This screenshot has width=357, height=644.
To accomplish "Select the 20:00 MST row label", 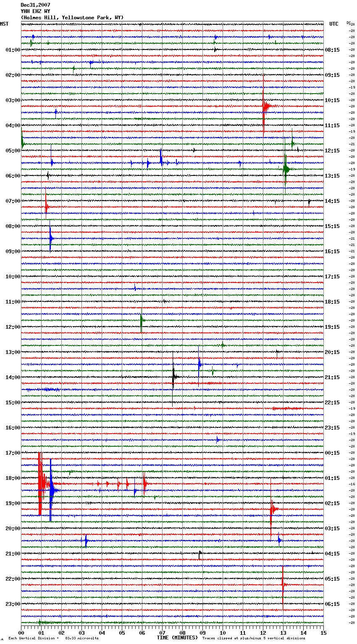I will 13,529.
